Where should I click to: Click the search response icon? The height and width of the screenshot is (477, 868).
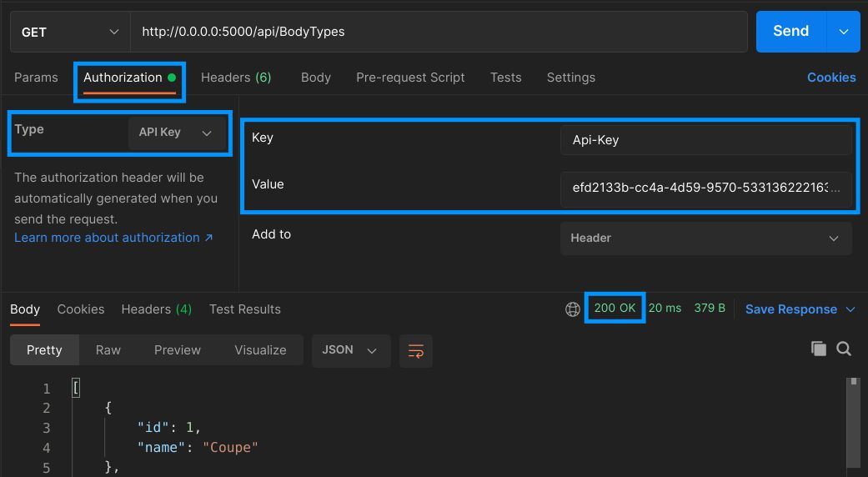[844, 349]
